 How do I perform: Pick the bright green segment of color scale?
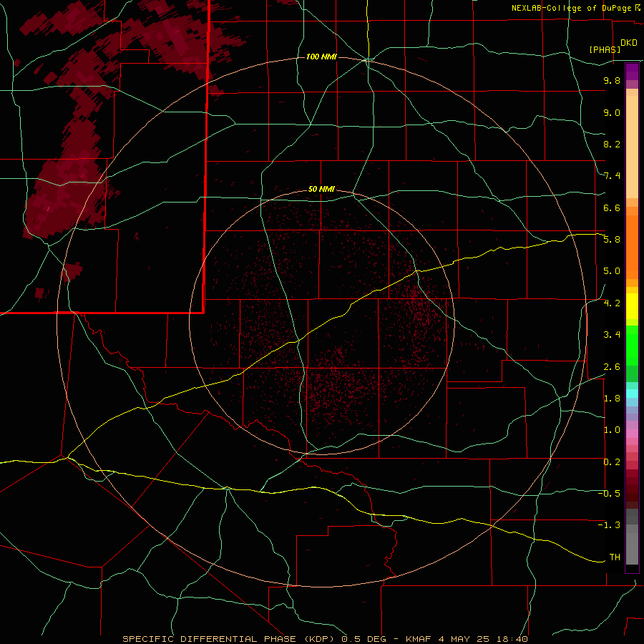[x=632, y=345]
